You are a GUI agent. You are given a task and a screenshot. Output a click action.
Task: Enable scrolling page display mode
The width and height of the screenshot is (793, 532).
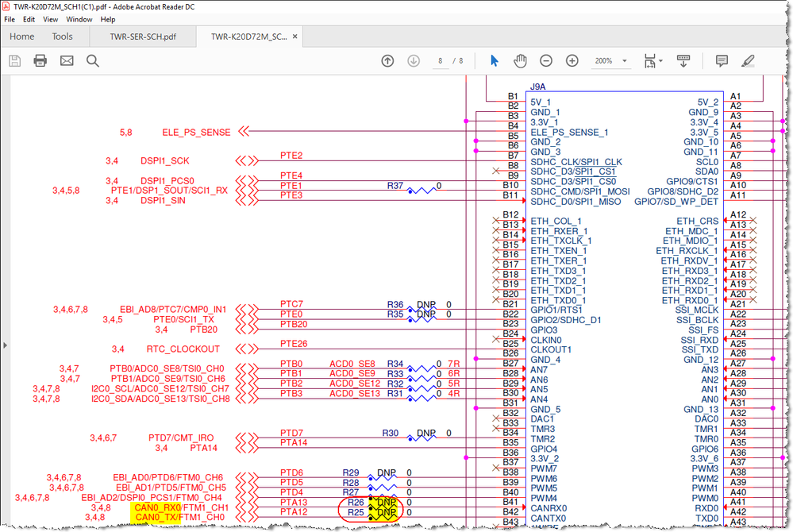pos(683,60)
